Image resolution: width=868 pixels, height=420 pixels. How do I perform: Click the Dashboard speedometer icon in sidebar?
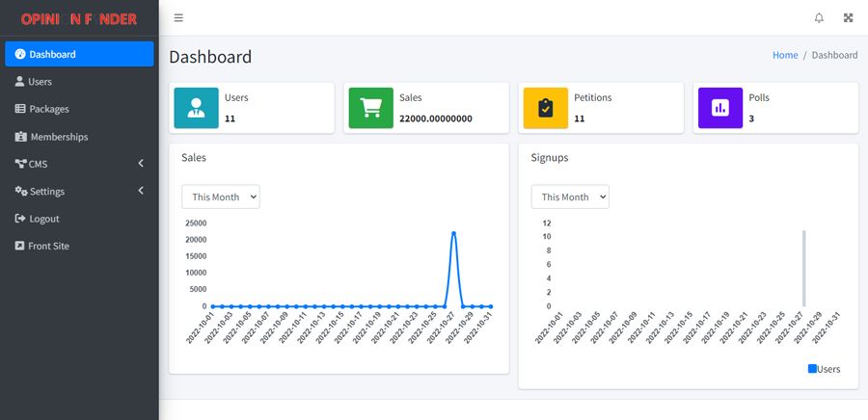20,54
